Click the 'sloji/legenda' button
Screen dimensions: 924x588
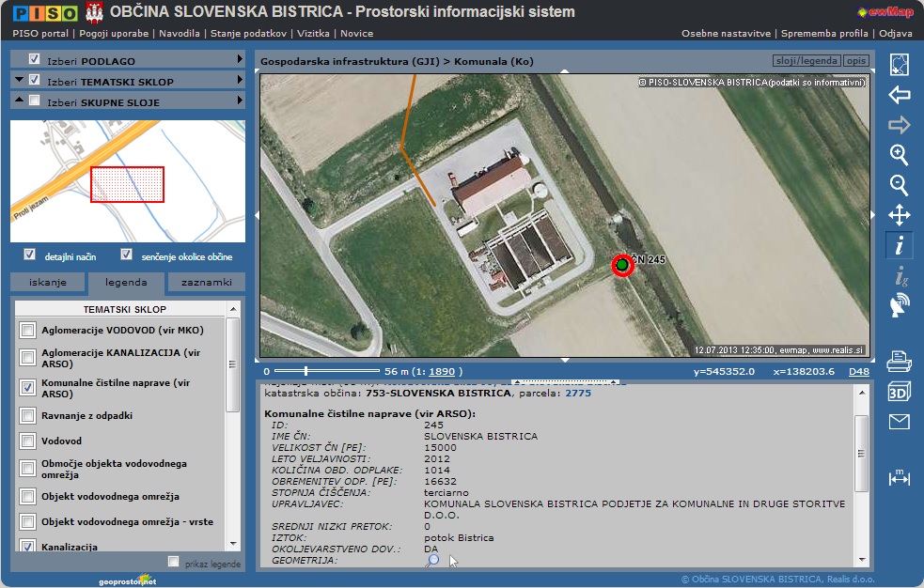[x=806, y=61]
